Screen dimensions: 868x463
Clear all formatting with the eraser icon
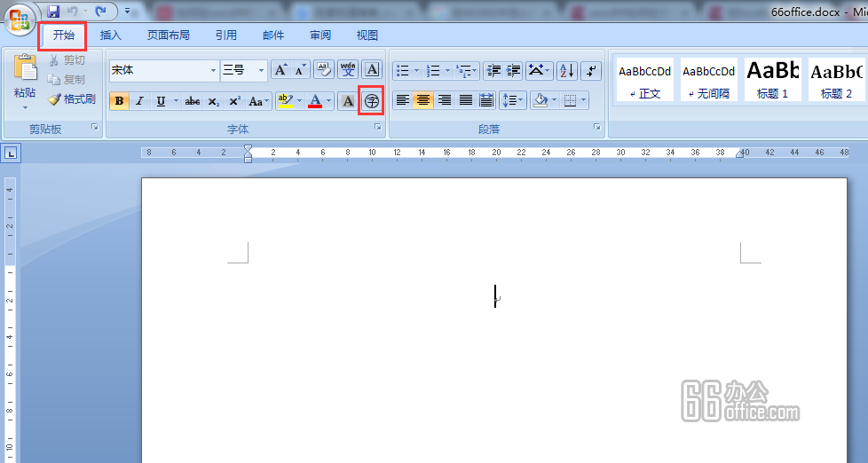324,70
